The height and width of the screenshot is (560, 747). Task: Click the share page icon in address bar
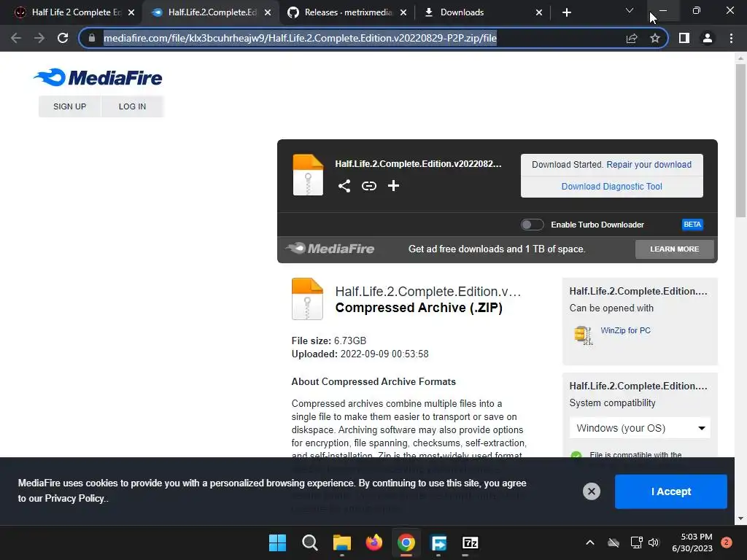point(632,38)
